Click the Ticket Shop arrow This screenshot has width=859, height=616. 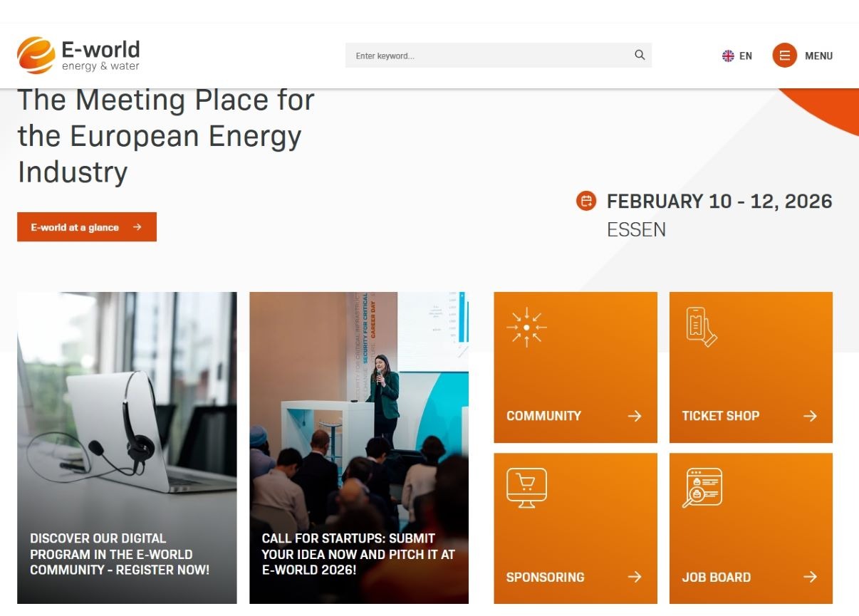[811, 416]
